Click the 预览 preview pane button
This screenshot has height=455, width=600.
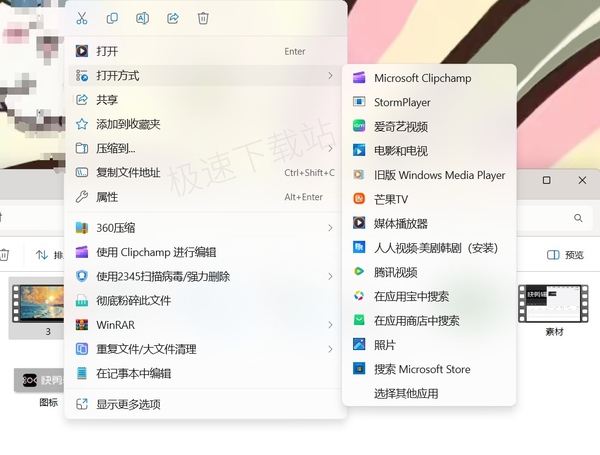tap(565, 255)
